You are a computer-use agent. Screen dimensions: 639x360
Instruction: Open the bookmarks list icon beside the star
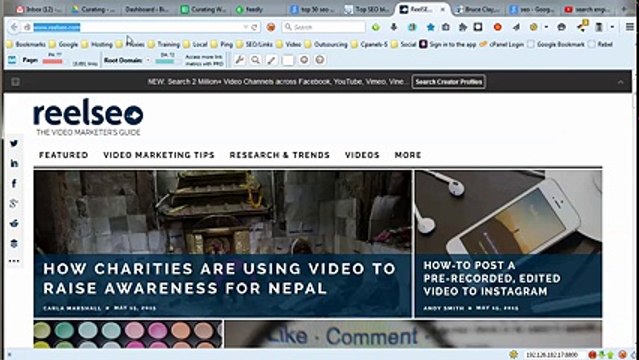coord(446,27)
